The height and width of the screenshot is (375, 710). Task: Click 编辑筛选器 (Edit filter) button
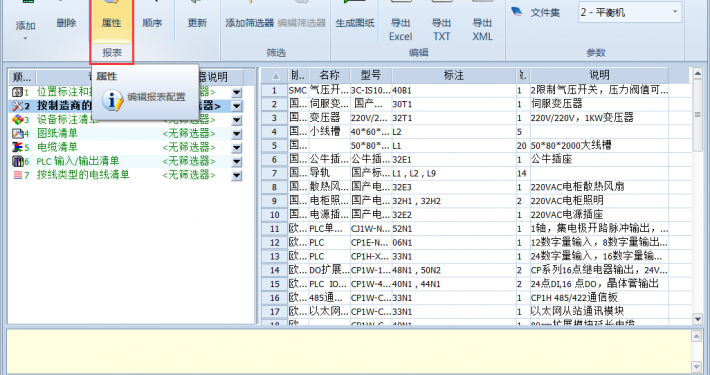click(302, 23)
